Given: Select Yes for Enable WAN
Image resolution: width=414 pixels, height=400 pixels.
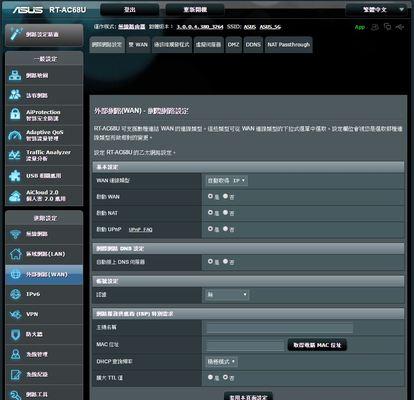Looking at the screenshot, I should [210, 196].
